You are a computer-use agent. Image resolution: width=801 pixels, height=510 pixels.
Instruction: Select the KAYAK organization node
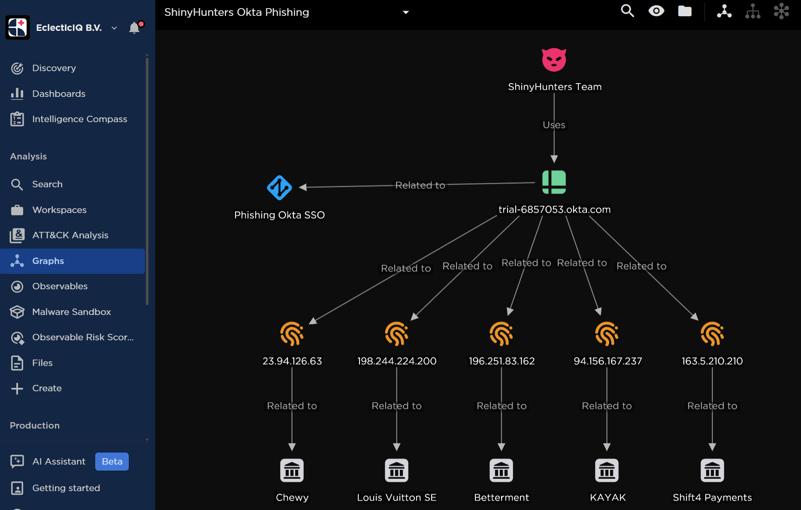point(607,471)
